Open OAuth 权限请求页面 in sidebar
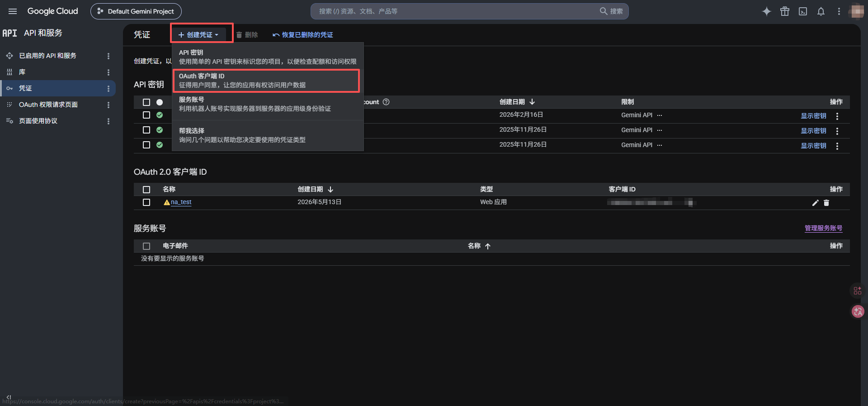Screen dimensions: 868x406 point(48,105)
